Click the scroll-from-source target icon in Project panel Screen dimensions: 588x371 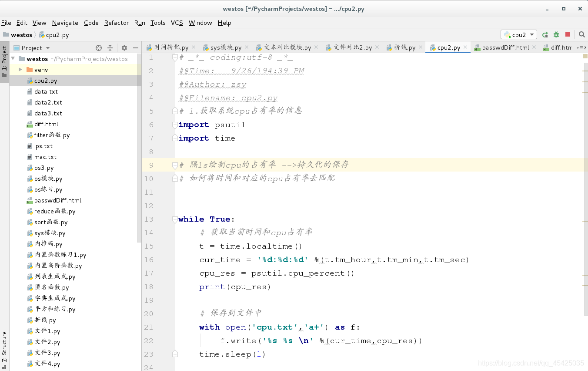[x=99, y=48]
